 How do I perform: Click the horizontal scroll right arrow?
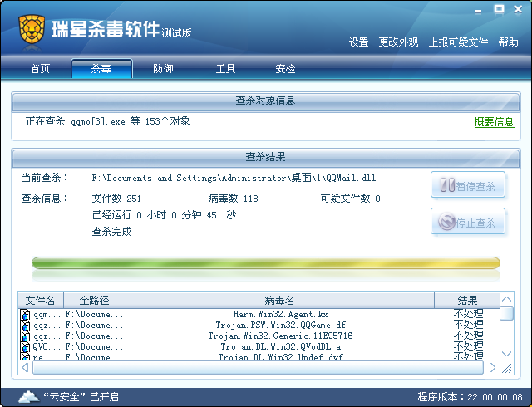point(492,368)
